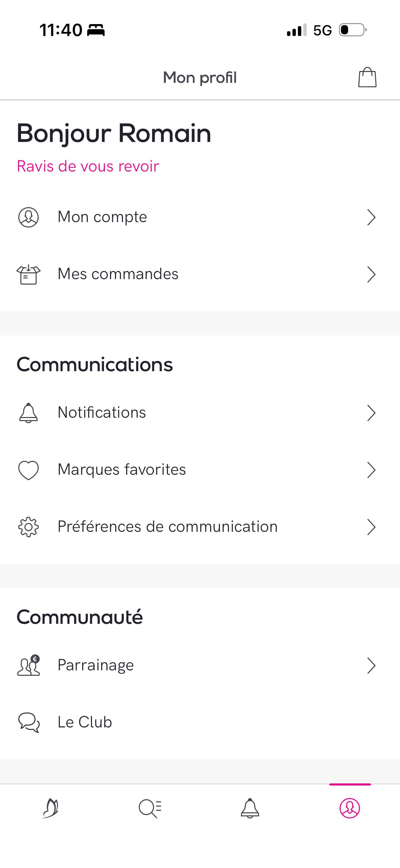The width and height of the screenshot is (400, 868).
Task: Tap the Mes commandes label
Action: tap(118, 274)
